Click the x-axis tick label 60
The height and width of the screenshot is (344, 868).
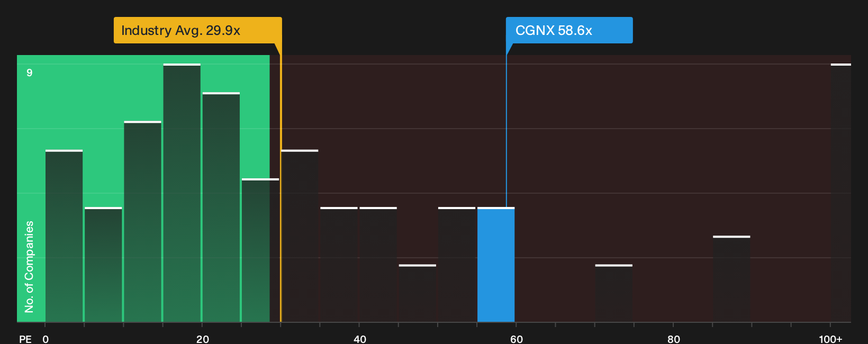click(x=517, y=339)
